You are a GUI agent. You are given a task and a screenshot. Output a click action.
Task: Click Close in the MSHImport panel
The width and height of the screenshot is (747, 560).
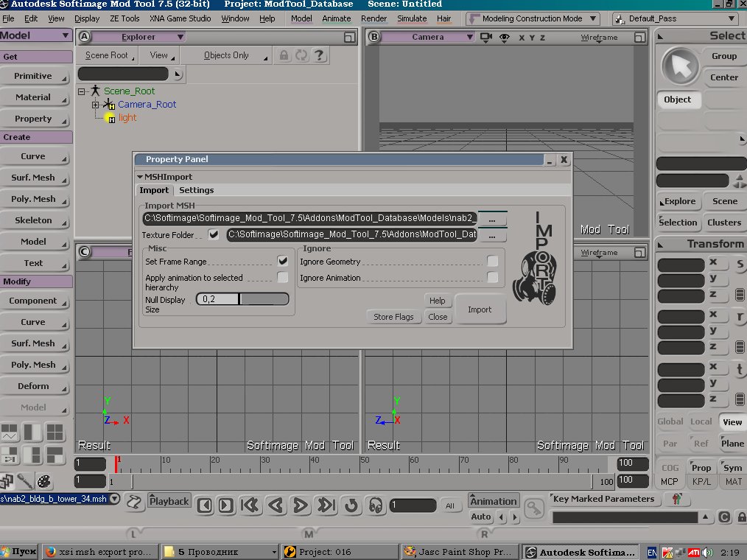(438, 317)
